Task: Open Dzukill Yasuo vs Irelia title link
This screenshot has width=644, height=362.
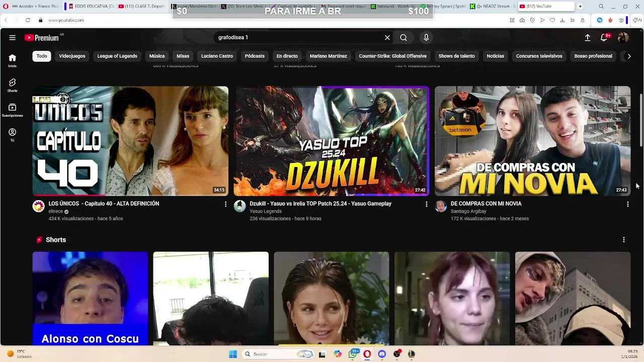Action: click(x=320, y=204)
